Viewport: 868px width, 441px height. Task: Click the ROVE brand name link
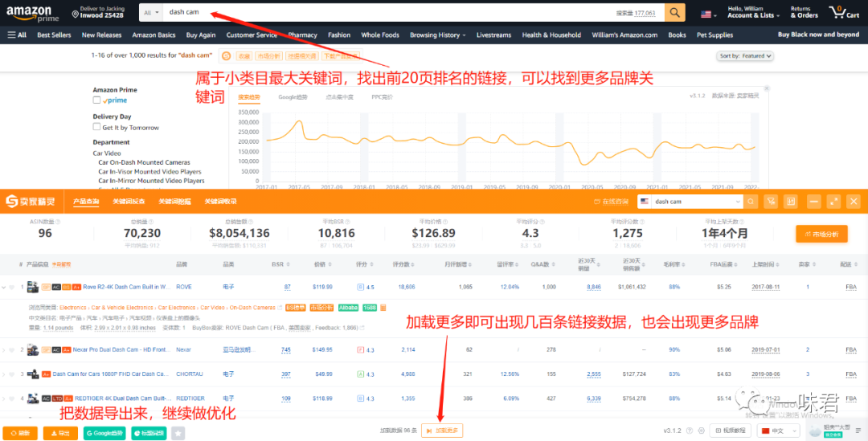click(184, 288)
